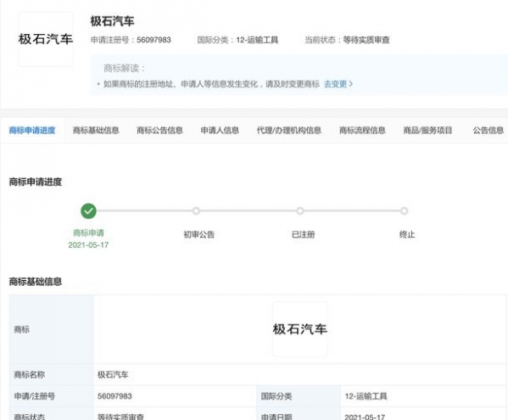This screenshot has height=420, width=508.
Task: Click the 初审公告 step label
Action: pos(199,234)
